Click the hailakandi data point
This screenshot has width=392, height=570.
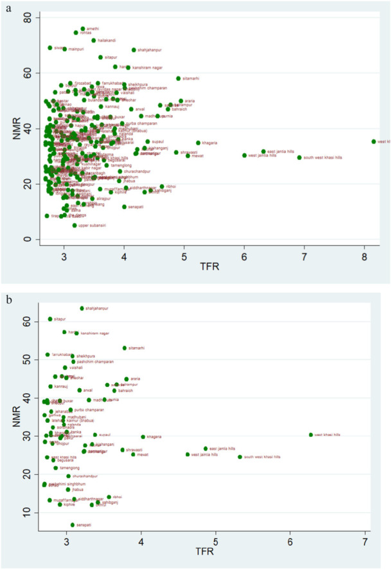pyautogui.click(x=94, y=40)
